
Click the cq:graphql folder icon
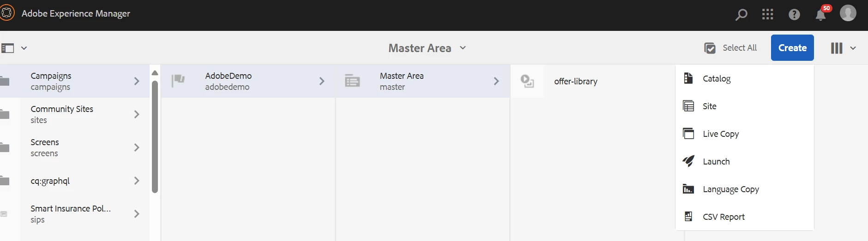coord(5,181)
